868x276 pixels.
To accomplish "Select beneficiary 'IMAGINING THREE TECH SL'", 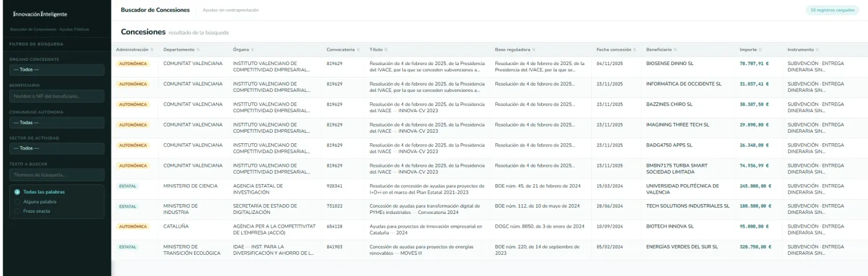I will point(677,125).
